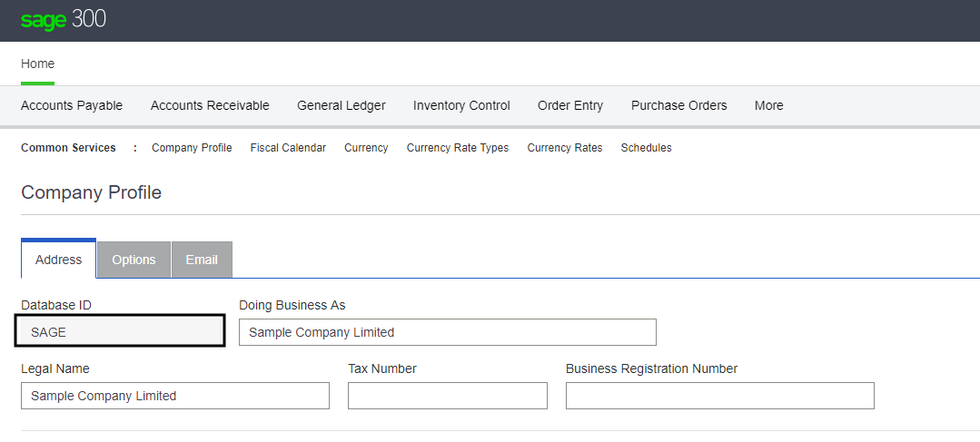Screen dimensions: 980x442
Task: Open Currency Rates link
Action: pyautogui.click(x=565, y=148)
